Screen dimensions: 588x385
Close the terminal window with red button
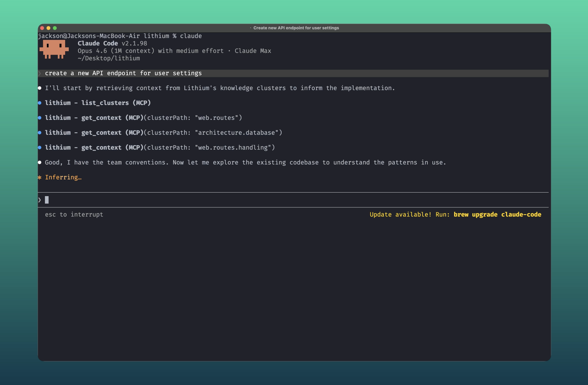point(42,28)
